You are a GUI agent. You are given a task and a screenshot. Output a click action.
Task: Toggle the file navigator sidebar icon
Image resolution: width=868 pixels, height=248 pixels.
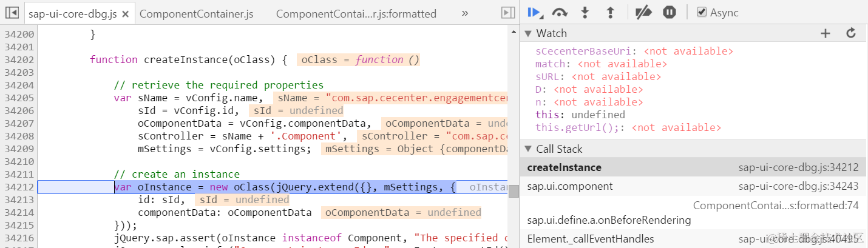point(13,13)
